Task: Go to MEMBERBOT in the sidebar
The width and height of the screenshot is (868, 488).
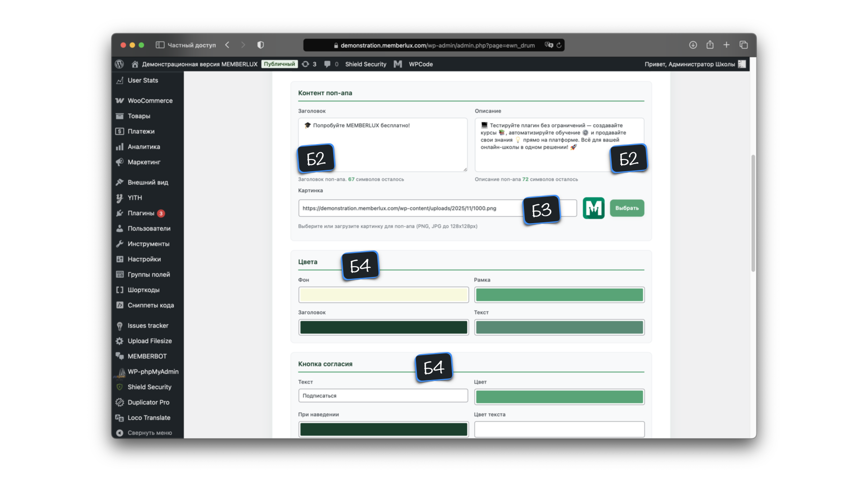Action: (x=147, y=357)
